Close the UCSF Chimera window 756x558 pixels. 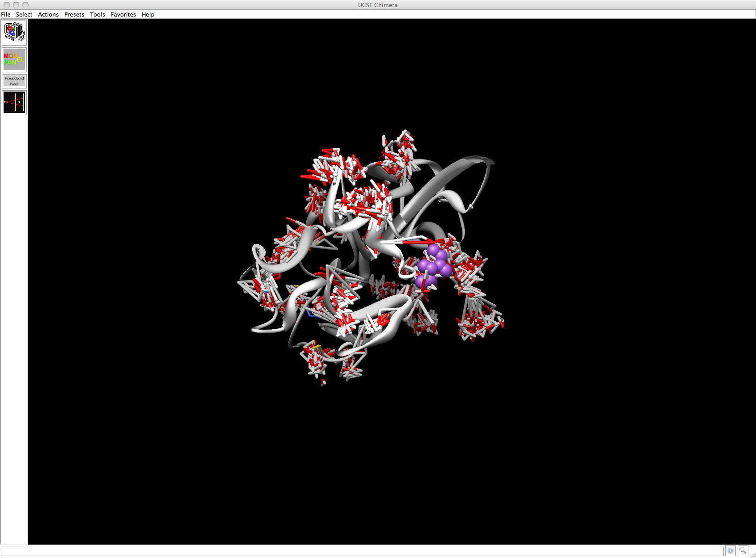click(7, 5)
